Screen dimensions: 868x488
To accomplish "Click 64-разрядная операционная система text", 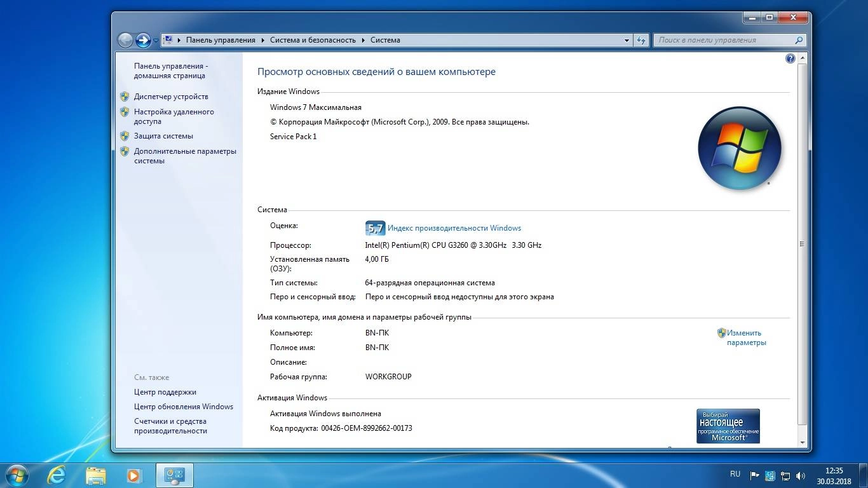I will 430,283.
